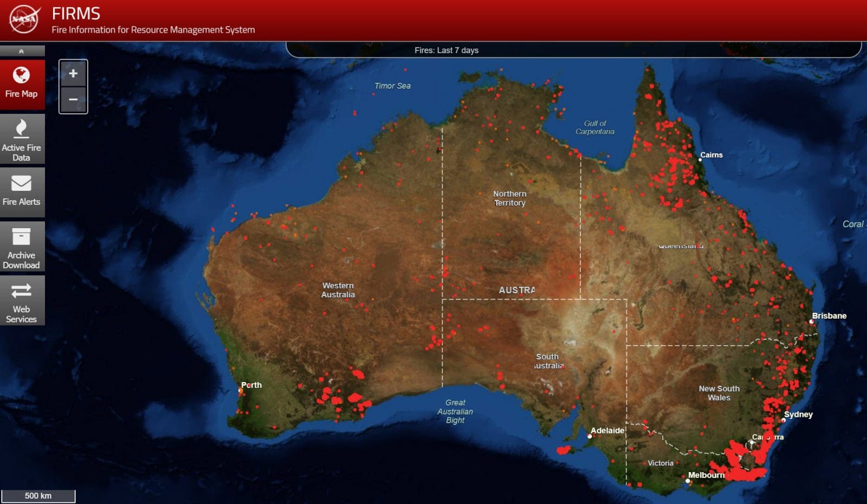
Task: Click the Melbourne city label
Action: tap(706, 475)
